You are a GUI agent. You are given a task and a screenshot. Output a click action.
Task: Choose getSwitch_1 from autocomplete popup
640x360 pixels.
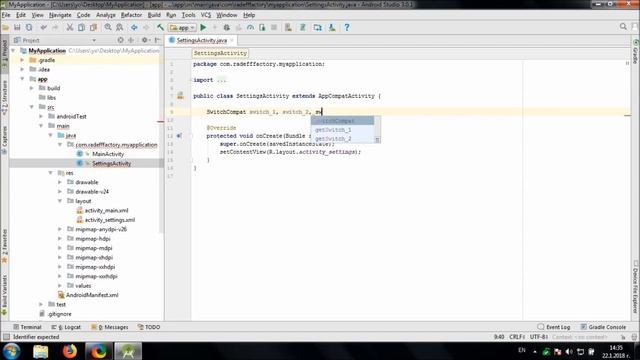coord(342,130)
